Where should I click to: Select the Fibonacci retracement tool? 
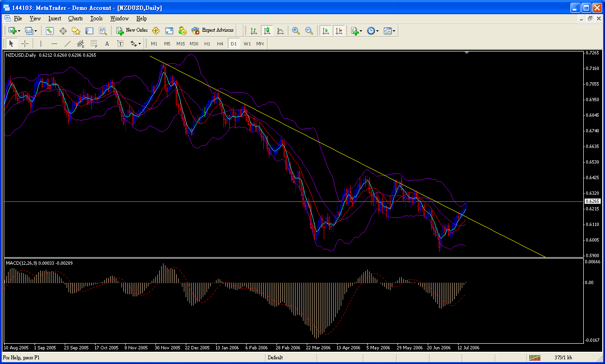(x=94, y=43)
